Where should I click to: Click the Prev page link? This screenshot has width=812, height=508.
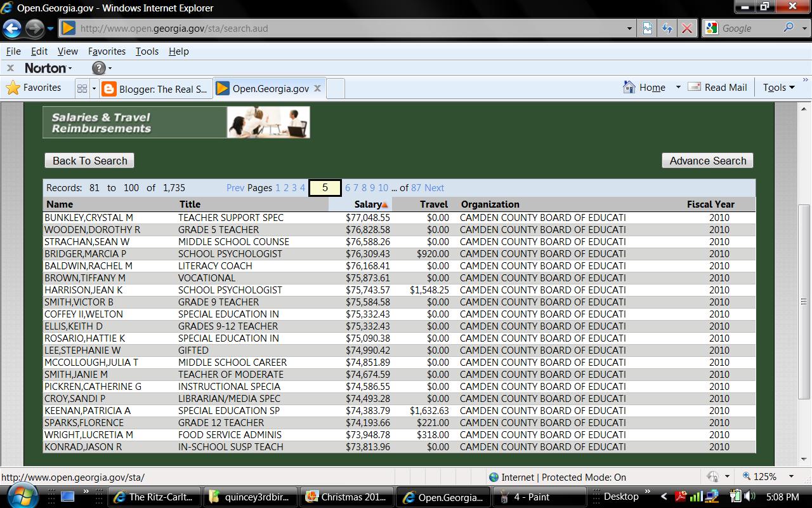[x=235, y=188]
